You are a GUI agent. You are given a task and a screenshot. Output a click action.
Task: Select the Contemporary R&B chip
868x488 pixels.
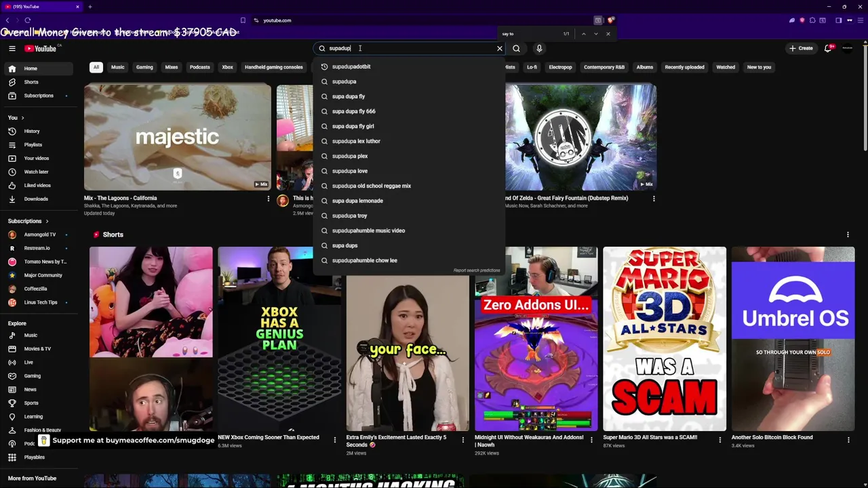604,67
